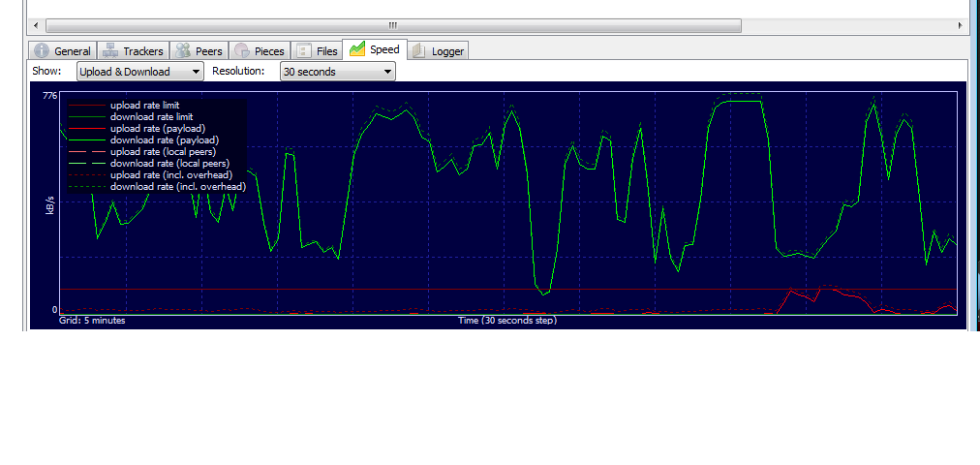Click the Peers people icon
Image resolution: width=980 pixels, height=465 pixels.
(x=183, y=50)
